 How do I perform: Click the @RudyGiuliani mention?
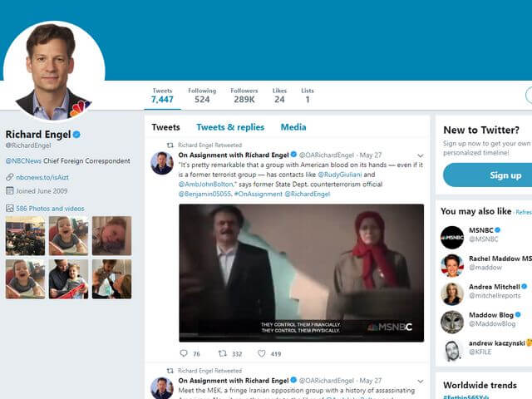click(x=340, y=175)
